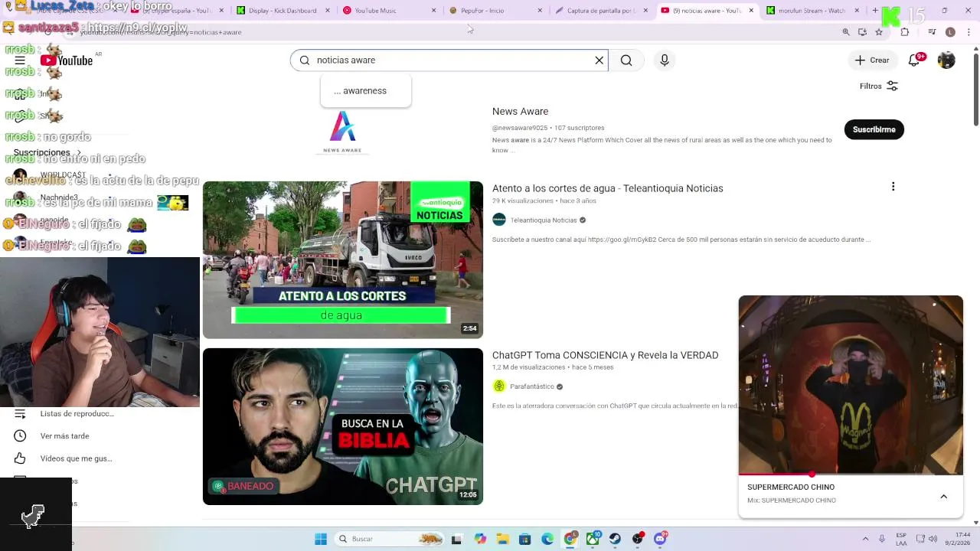Clear the search box text
This screenshot has width=980, height=551.
pyautogui.click(x=599, y=60)
